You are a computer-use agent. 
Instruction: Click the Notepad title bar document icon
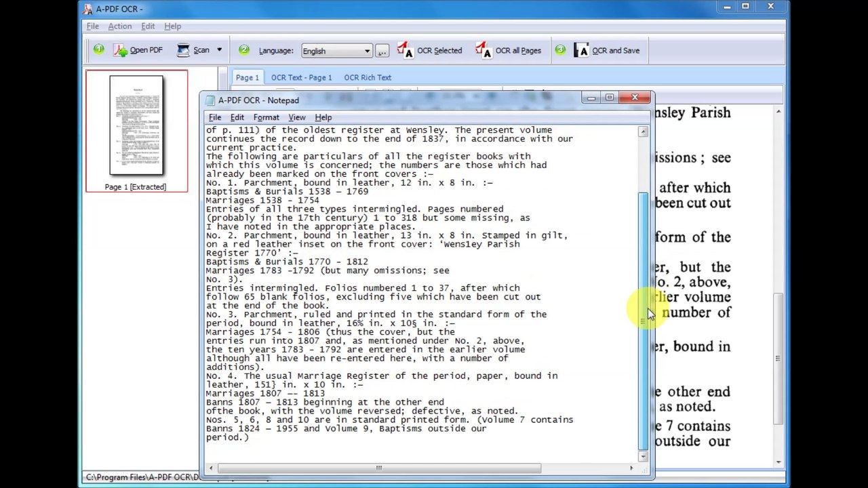pyautogui.click(x=210, y=100)
